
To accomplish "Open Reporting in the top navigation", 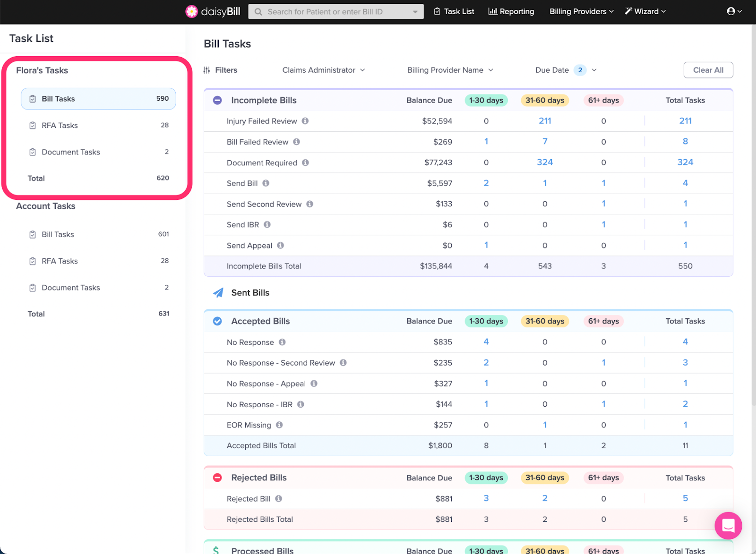I will [x=511, y=11].
